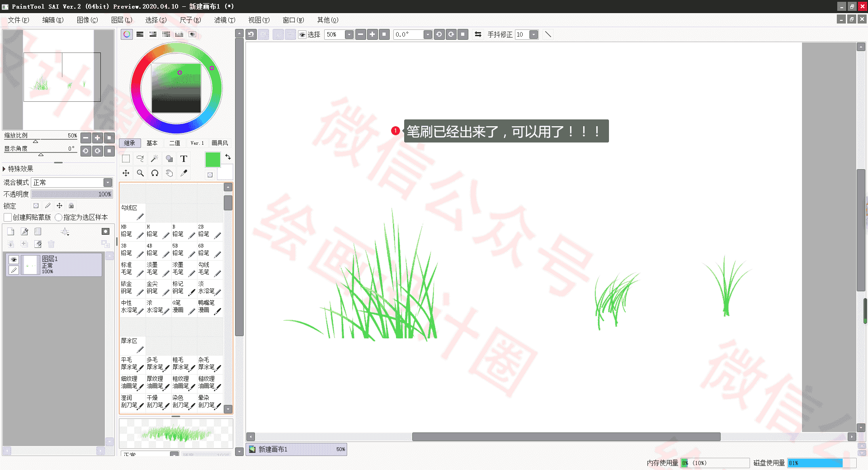Select the rotate view tool
The image size is (868, 470).
155,173
